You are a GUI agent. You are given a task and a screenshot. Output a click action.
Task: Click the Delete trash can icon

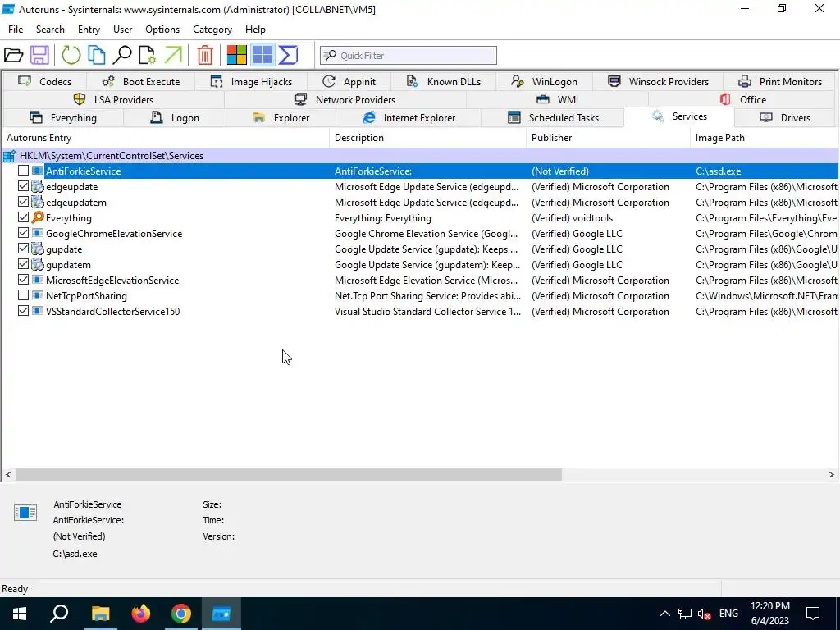[204, 55]
